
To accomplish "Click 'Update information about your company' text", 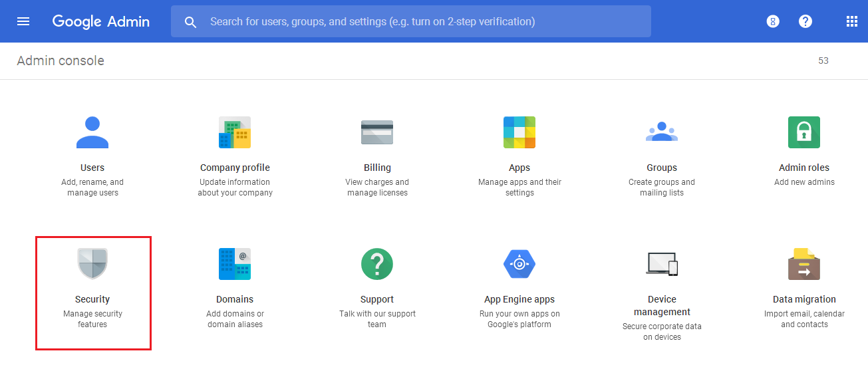I will (x=235, y=188).
